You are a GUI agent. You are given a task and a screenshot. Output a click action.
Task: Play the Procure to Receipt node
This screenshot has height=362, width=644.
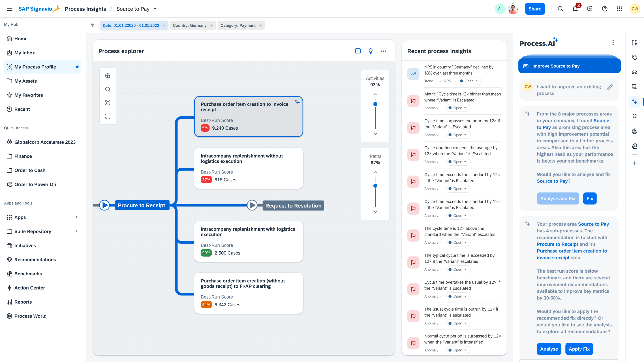[x=105, y=205]
